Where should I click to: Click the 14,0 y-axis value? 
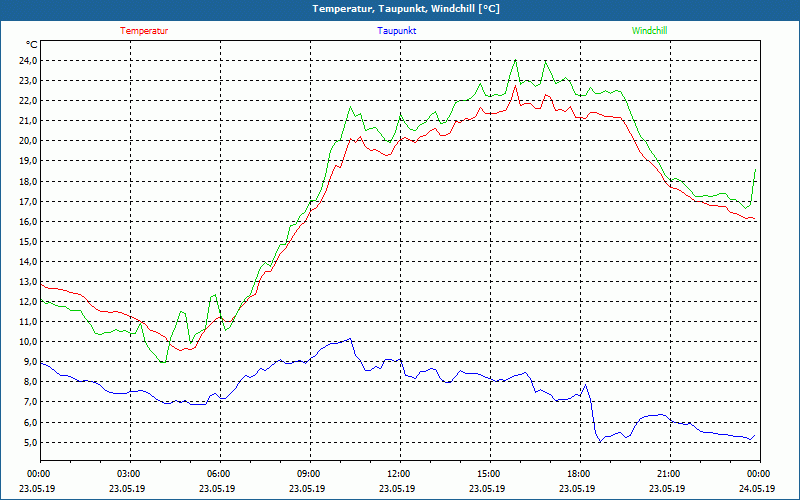point(28,262)
